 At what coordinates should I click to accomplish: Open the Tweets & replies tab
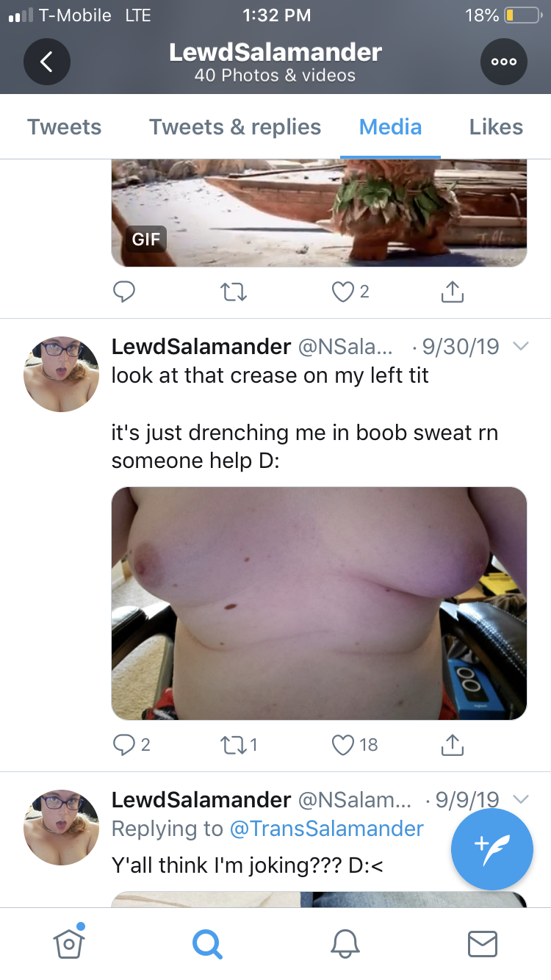[x=235, y=127]
